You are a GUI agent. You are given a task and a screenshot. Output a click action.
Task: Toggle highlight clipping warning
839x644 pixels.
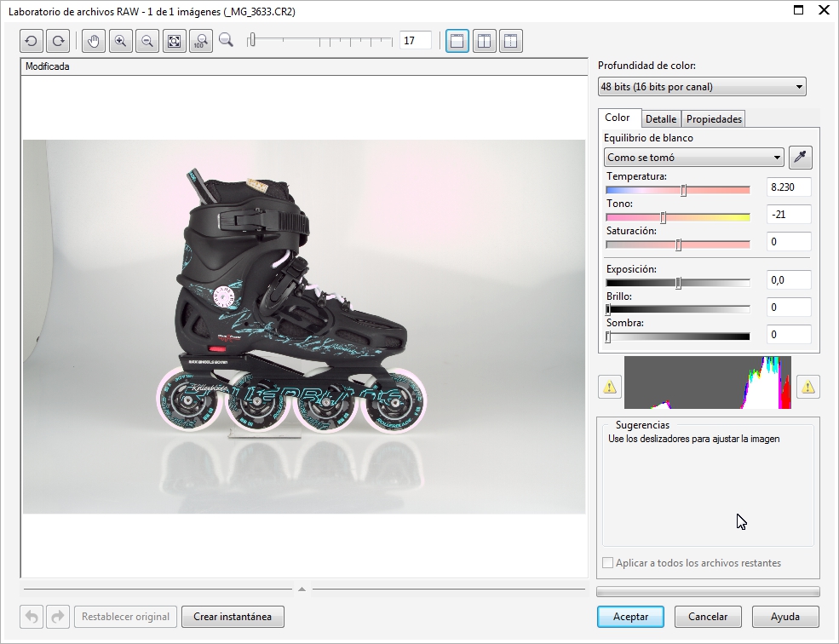point(808,387)
